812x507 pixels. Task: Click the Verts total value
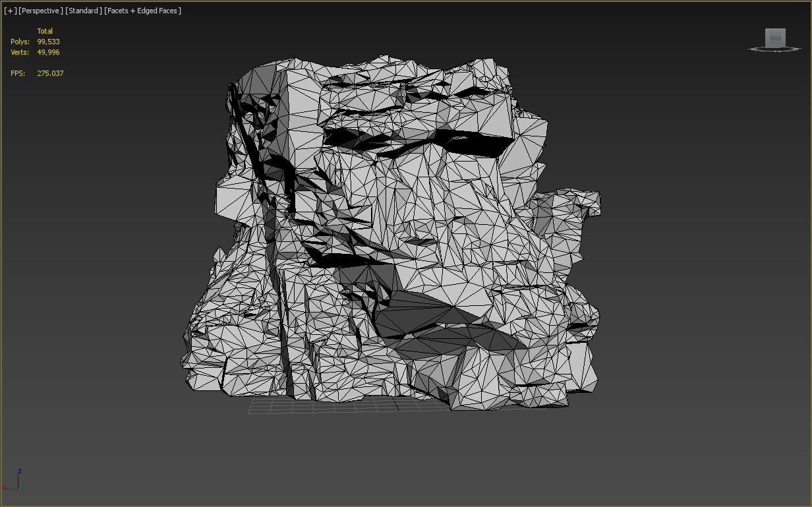point(48,52)
